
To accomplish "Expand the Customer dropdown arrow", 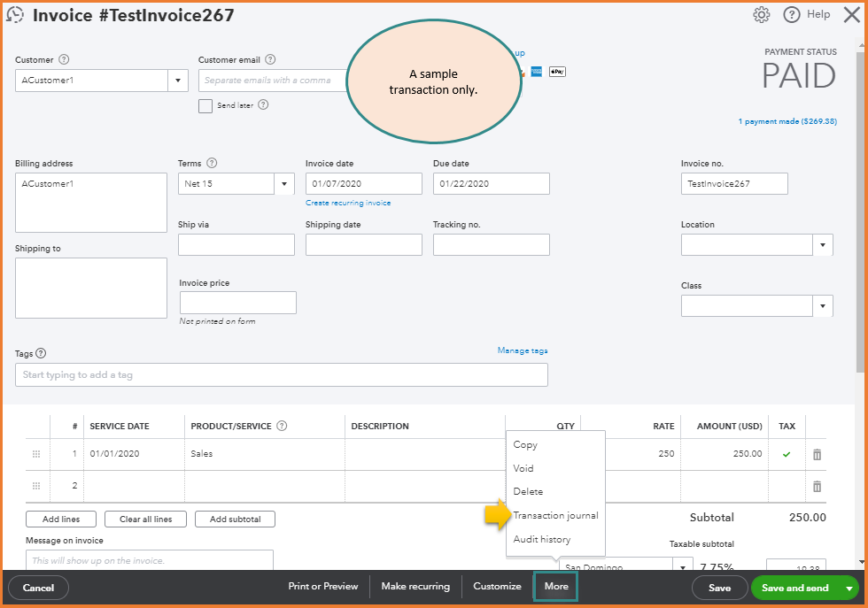I will pyautogui.click(x=178, y=81).
